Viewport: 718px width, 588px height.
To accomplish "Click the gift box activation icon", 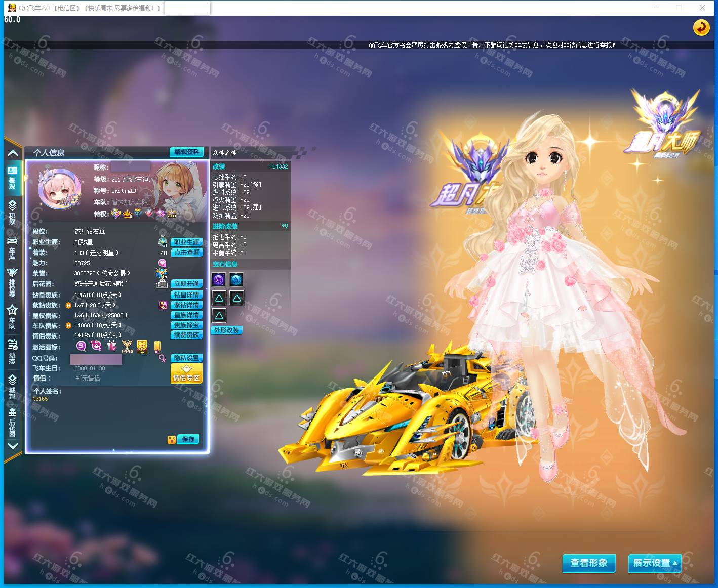I will point(111,346).
